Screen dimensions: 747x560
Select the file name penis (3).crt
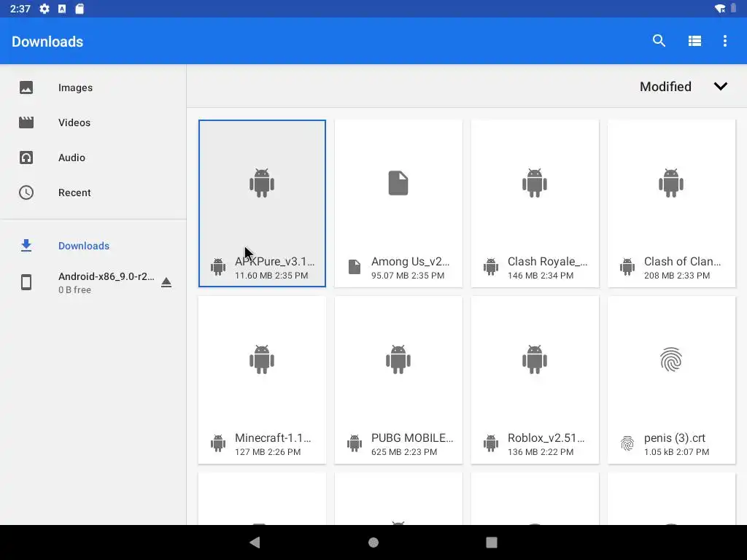click(x=675, y=438)
